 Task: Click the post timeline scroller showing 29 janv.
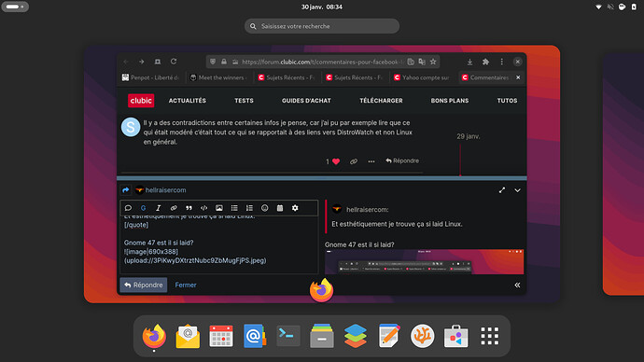[x=469, y=136]
